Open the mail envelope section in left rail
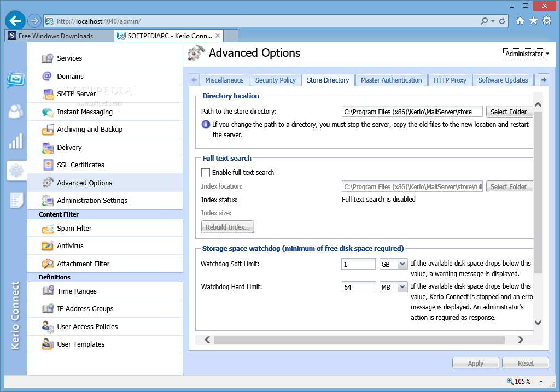 (x=16, y=80)
